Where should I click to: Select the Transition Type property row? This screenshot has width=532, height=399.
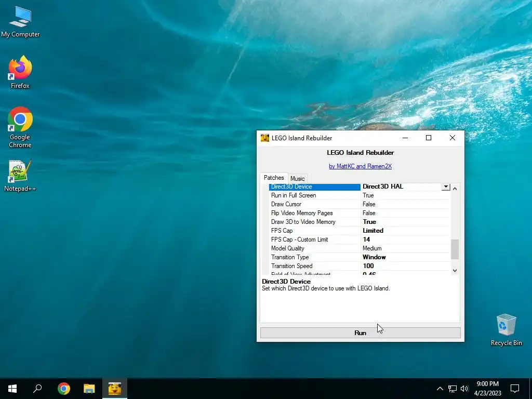pyautogui.click(x=360, y=257)
